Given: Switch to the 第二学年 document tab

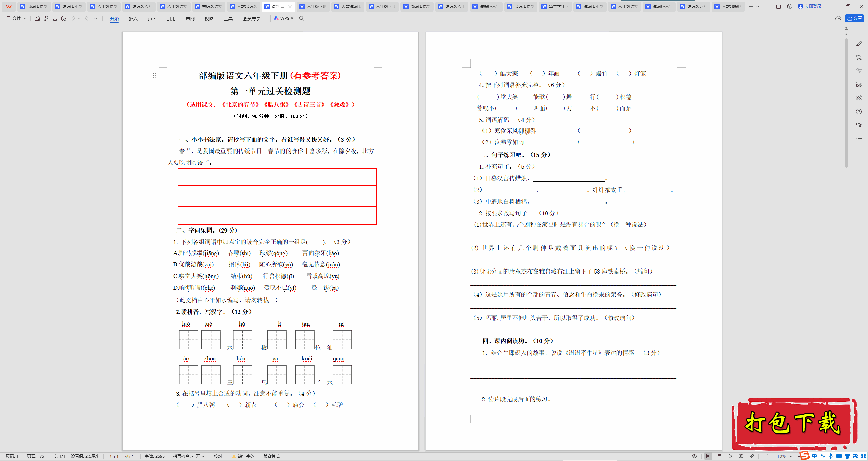Looking at the screenshot, I should (555, 6).
